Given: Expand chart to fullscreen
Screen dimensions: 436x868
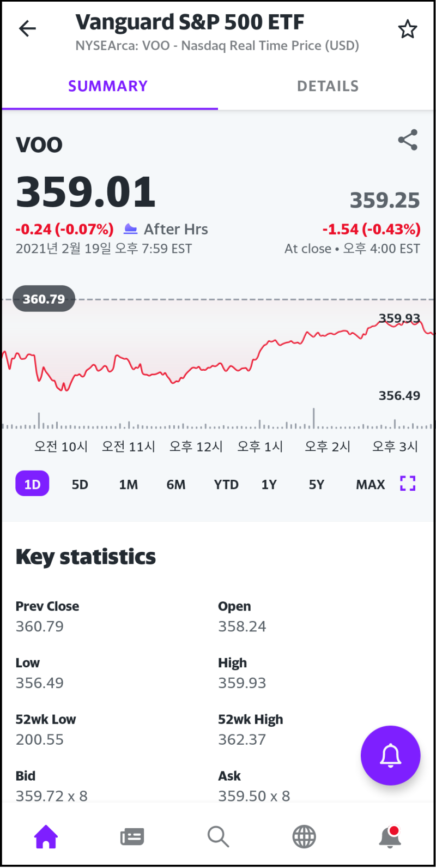Looking at the screenshot, I should click(x=407, y=483).
